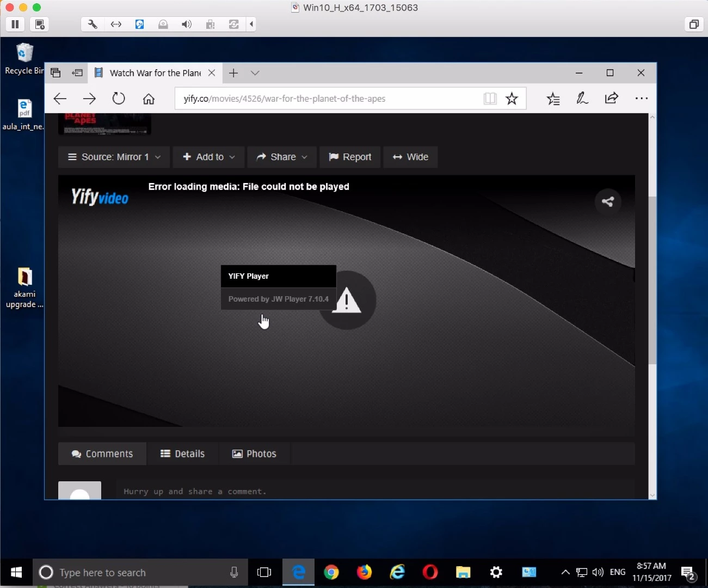Image resolution: width=708 pixels, height=588 pixels.
Task: Launch Google Chrome from taskbar
Action: [331, 572]
